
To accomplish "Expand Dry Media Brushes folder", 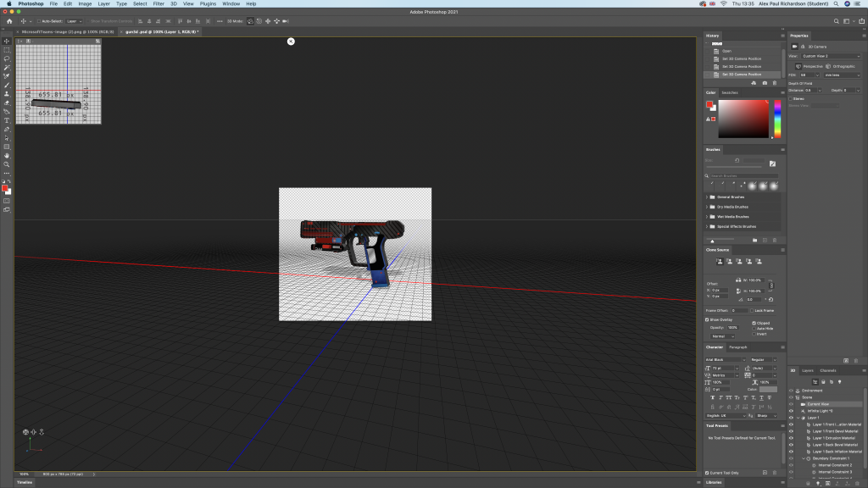I will click(707, 207).
